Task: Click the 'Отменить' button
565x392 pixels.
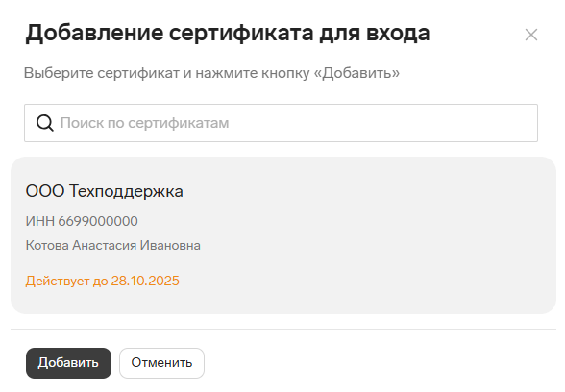Action: 161,363
